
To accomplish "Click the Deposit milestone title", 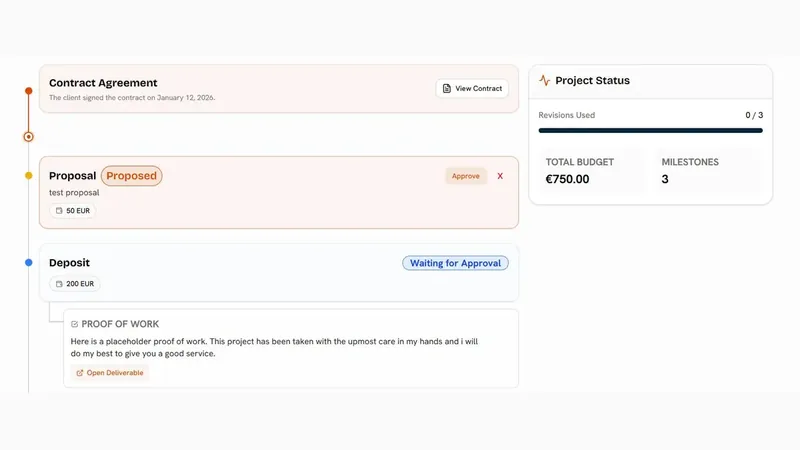I will (69, 263).
